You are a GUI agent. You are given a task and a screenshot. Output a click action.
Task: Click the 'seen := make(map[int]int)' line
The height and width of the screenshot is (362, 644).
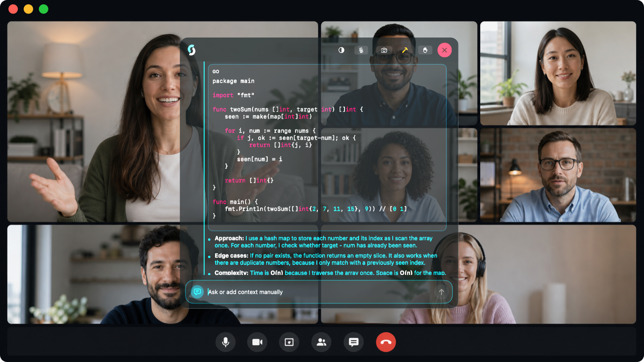[268, 116]
